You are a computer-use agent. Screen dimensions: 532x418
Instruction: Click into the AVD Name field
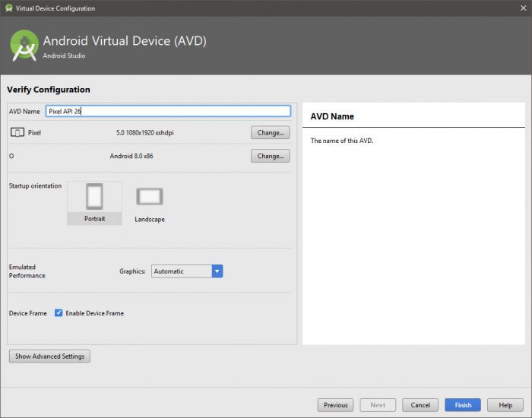click(x=168, y=111)
